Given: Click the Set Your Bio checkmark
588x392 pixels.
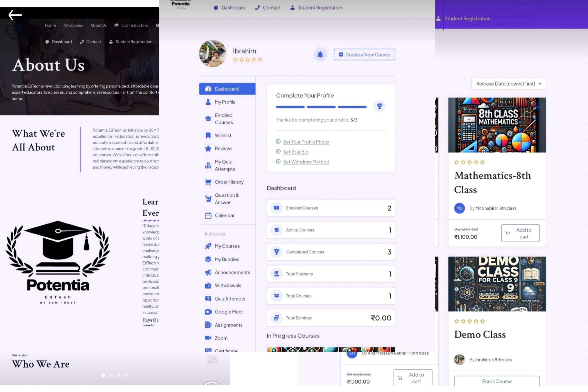Looking at the screenshot, I should 278,151.
